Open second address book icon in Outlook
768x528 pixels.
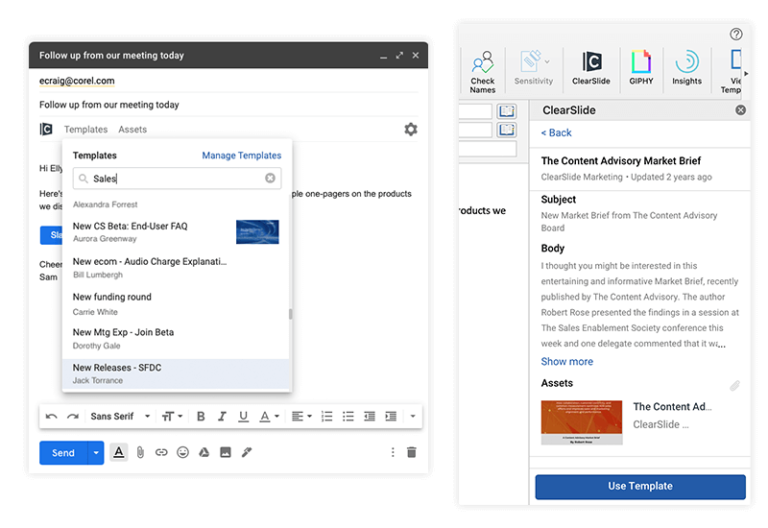click(x=506, y=130)
